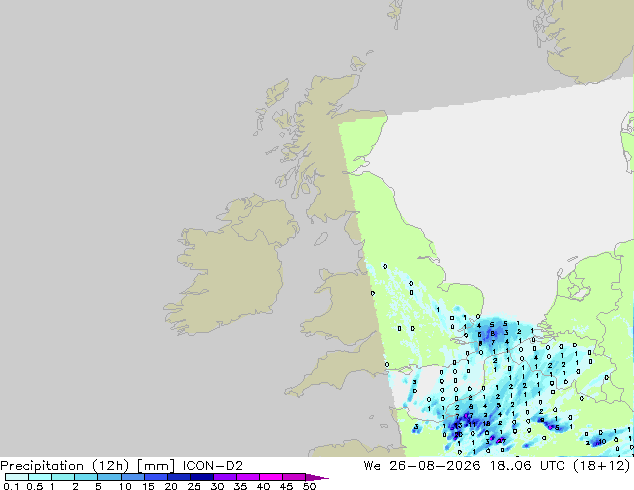Click the 1–2 mm legend color swatch

(x=63, y=477)
